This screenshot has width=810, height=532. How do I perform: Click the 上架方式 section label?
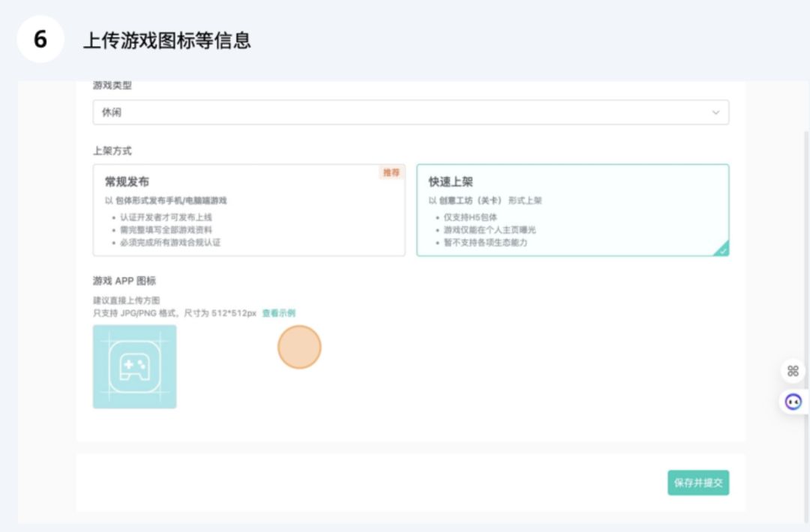112,151
